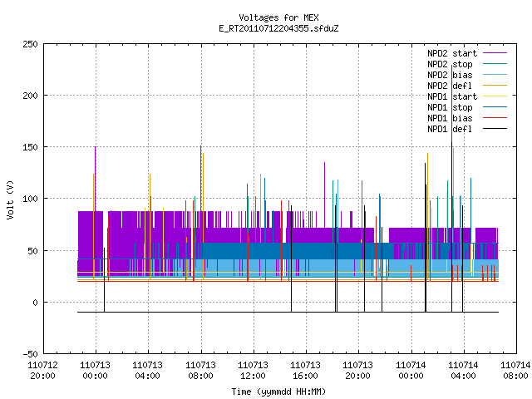This screenshot has height=399, width=532.
Task: Click the 'NPD1 start' legend label
Action: tap(452, 96)
